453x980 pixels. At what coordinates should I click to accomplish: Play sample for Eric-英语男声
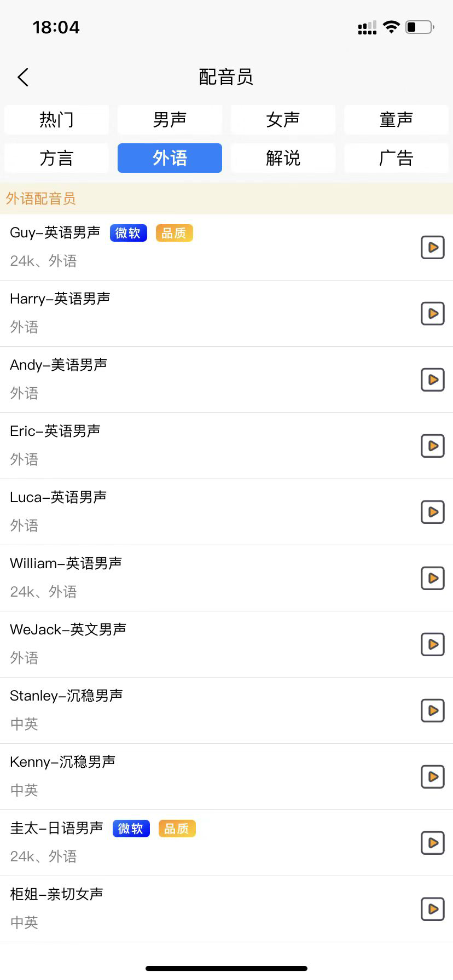point(433,446)
